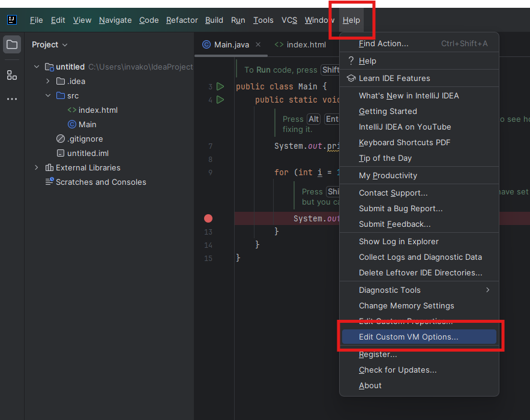Select Collect Logs and Diagnostic Data
530x420 pixels.
[419, 257]
